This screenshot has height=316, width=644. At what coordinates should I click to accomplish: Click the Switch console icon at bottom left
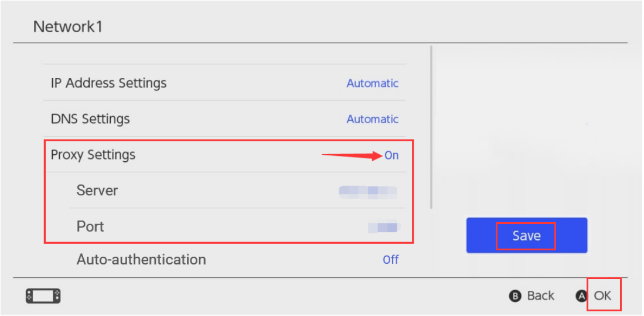[x=43, y=295]
